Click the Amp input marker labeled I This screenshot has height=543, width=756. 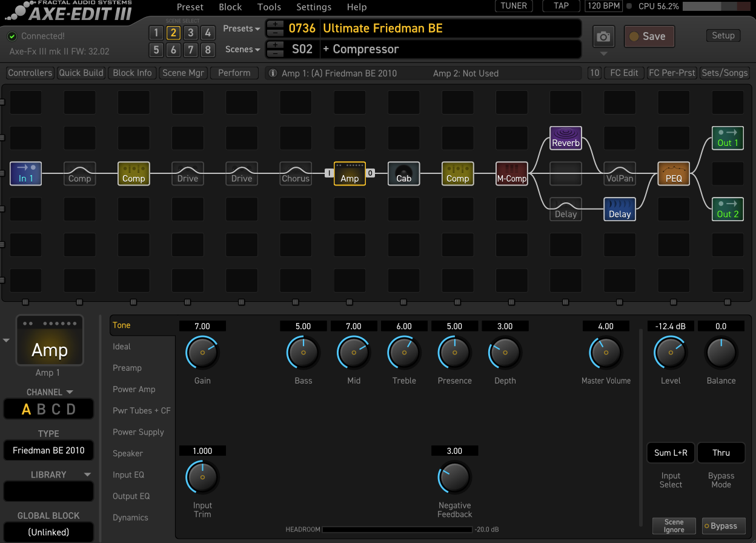coord(330,173)
